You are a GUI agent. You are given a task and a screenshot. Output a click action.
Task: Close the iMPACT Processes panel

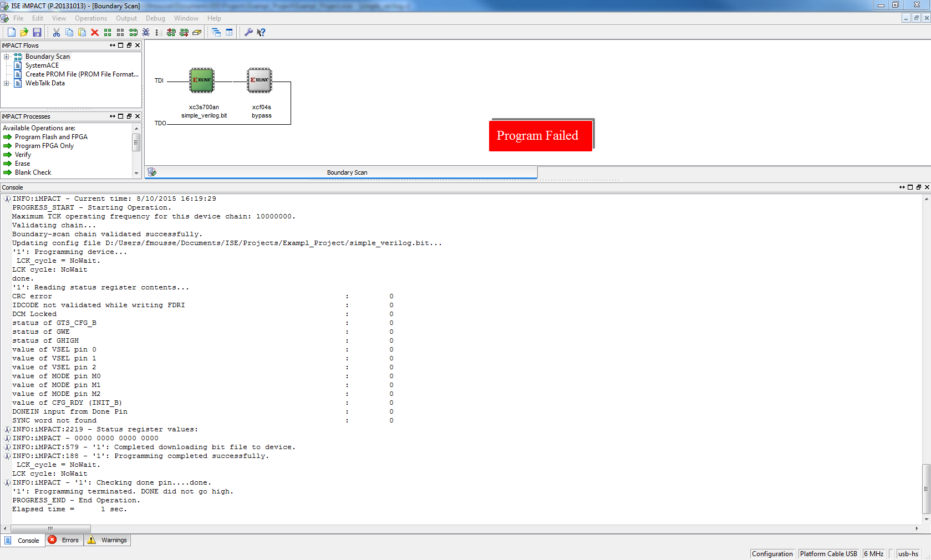click(138, 116)
